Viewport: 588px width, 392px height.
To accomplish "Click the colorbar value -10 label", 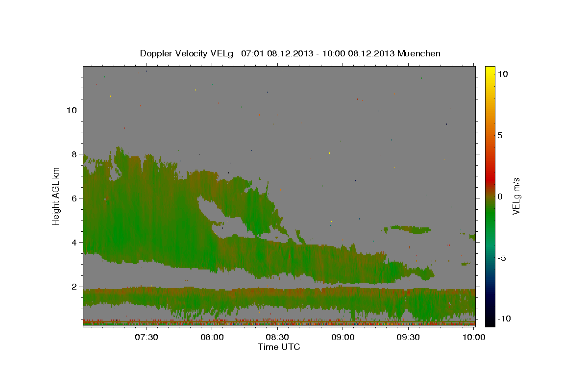I will pyautogui.click(x=504, y=319).
